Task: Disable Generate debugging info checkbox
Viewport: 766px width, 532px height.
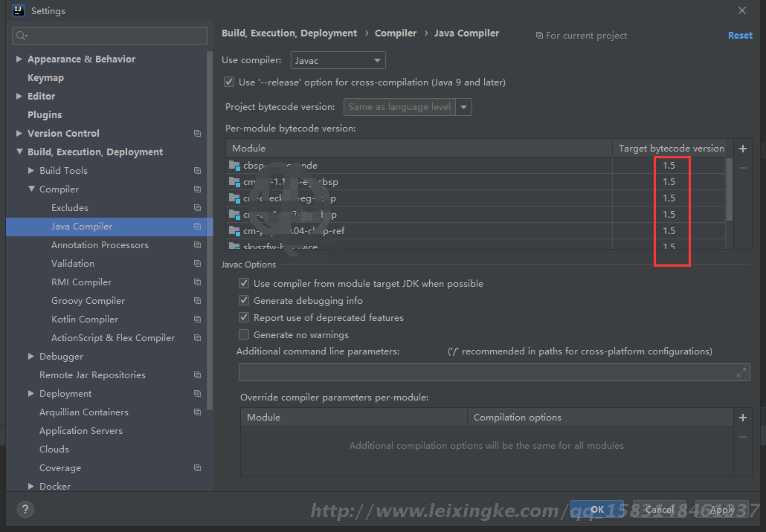Action: tap(244, 301)
